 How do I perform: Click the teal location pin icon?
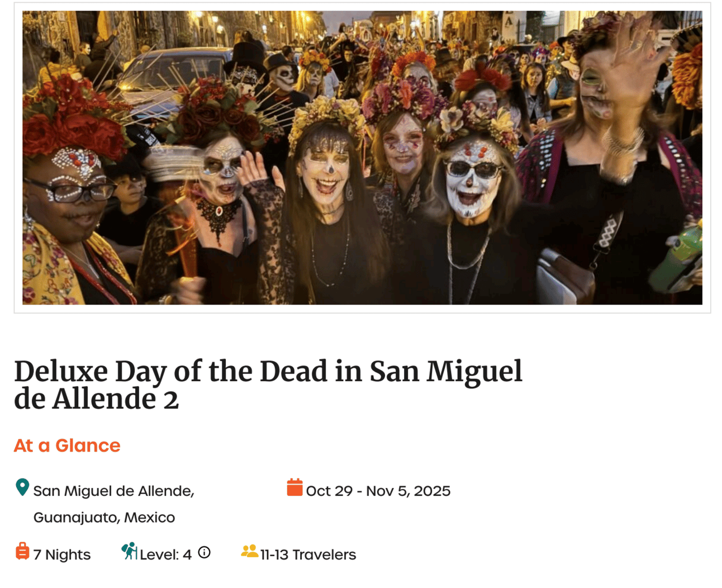click(22, 487)
